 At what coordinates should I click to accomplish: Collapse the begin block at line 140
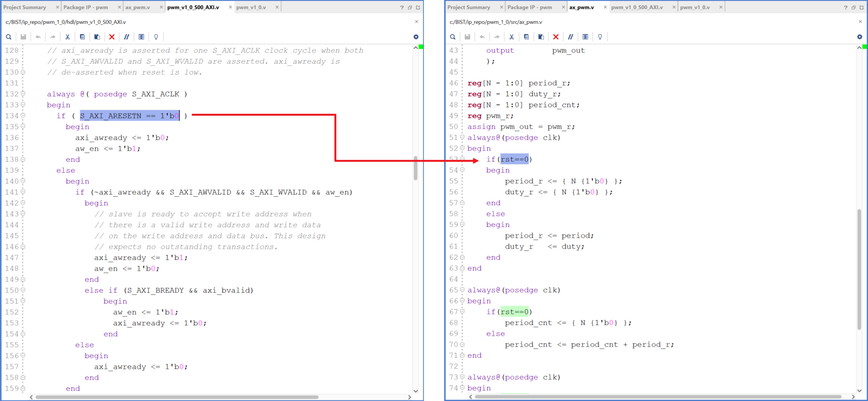23,181
